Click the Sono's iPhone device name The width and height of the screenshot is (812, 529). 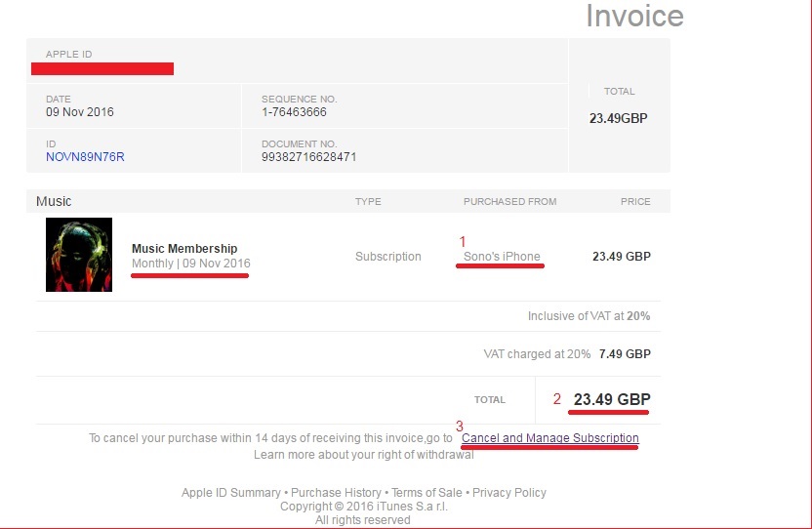pos(502,257)
